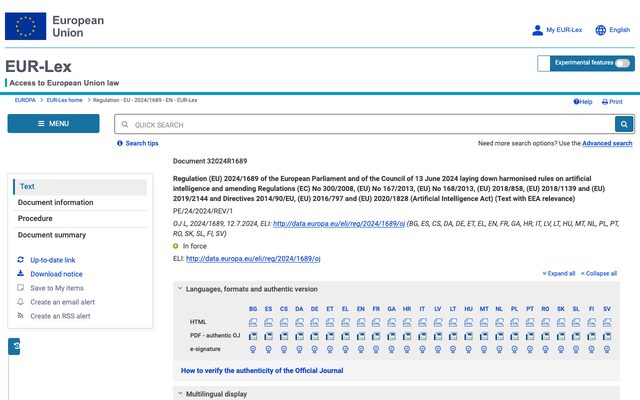Open the Help link

(583, 102)
